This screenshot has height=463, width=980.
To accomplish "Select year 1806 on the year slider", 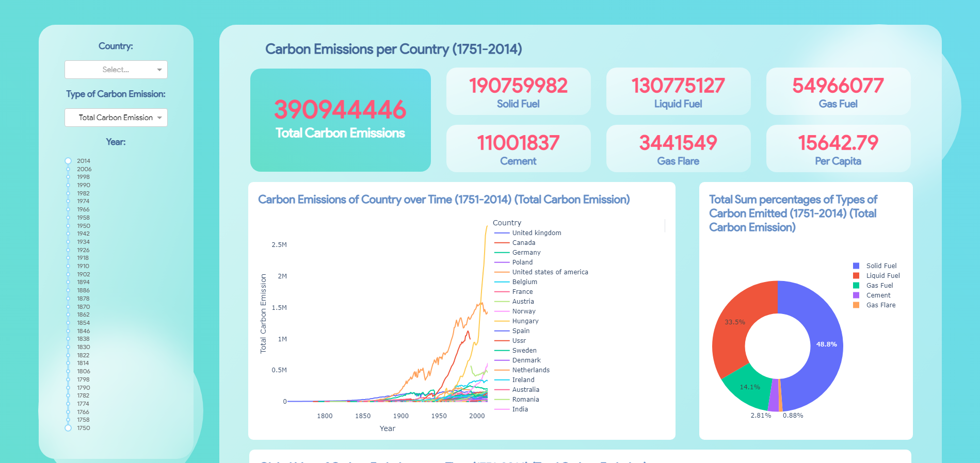I will click(68, 371).
